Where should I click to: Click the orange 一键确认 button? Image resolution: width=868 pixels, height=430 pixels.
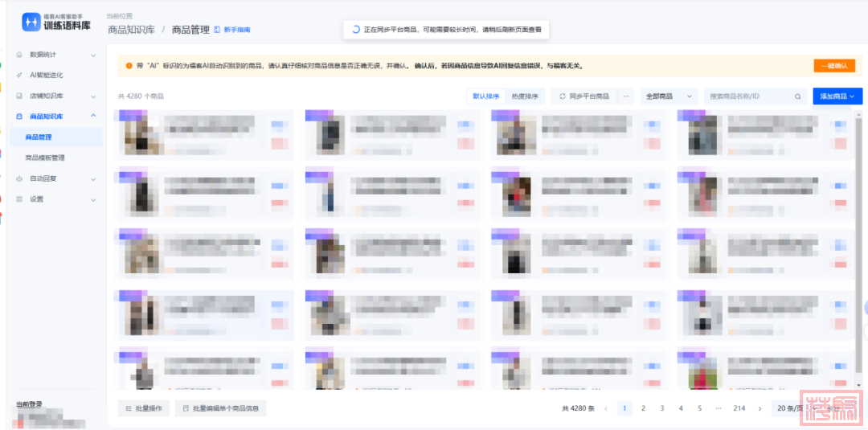834,66
